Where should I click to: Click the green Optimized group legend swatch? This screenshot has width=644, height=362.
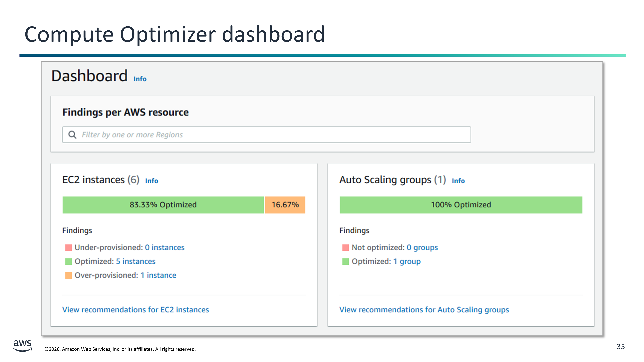tap(345, 262)
